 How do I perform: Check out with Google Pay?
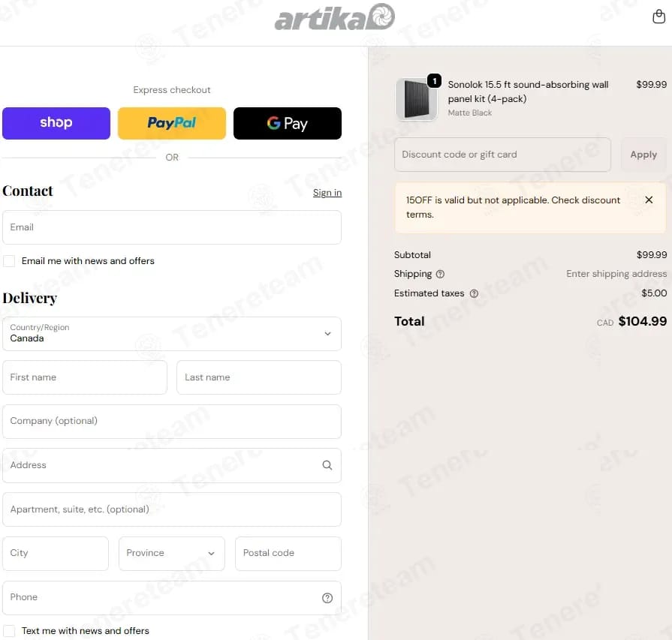[288, 123]
